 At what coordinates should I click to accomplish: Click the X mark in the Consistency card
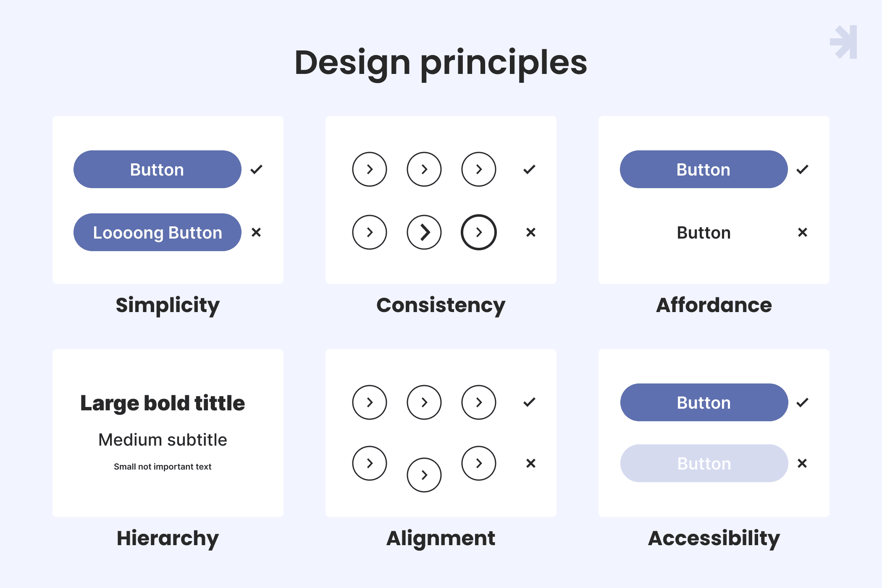(531, 232)
